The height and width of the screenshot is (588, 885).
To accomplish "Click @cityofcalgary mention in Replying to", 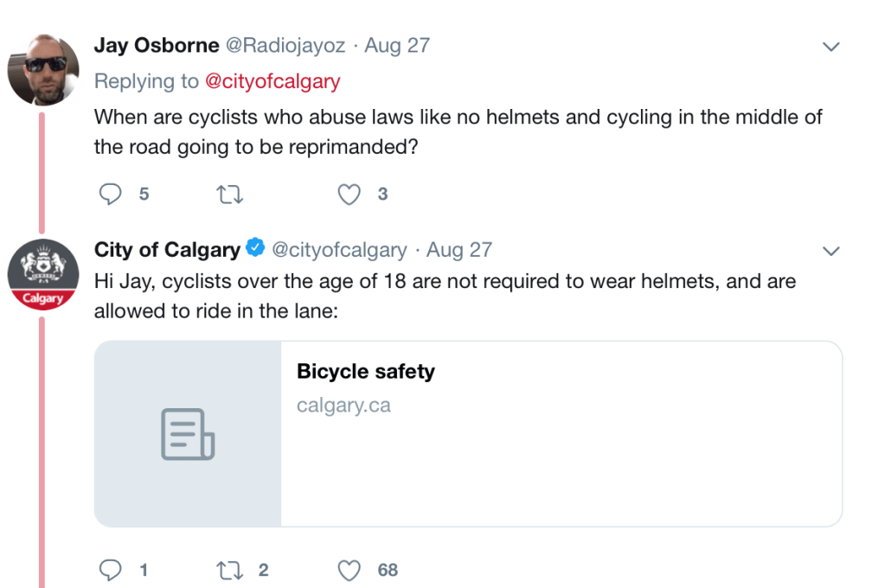I will pos(272,81).
